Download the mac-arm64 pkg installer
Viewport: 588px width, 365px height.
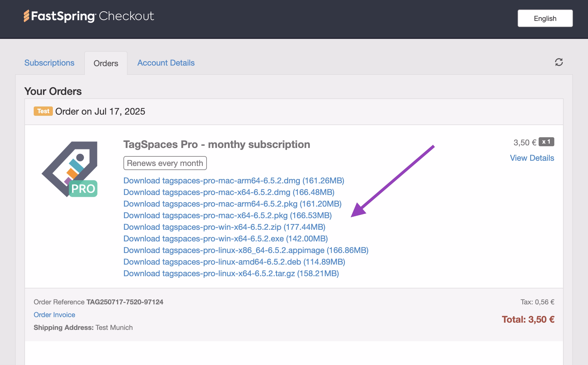click(x=232, y=204)
